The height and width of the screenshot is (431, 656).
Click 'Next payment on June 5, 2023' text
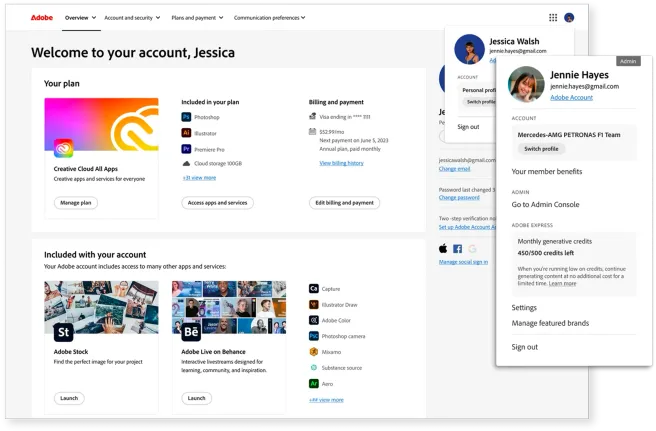(354, 141)
